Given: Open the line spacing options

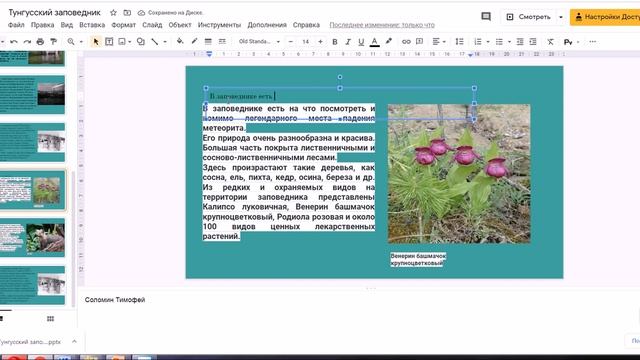Looking at the screenshot, I should (460, 42).
